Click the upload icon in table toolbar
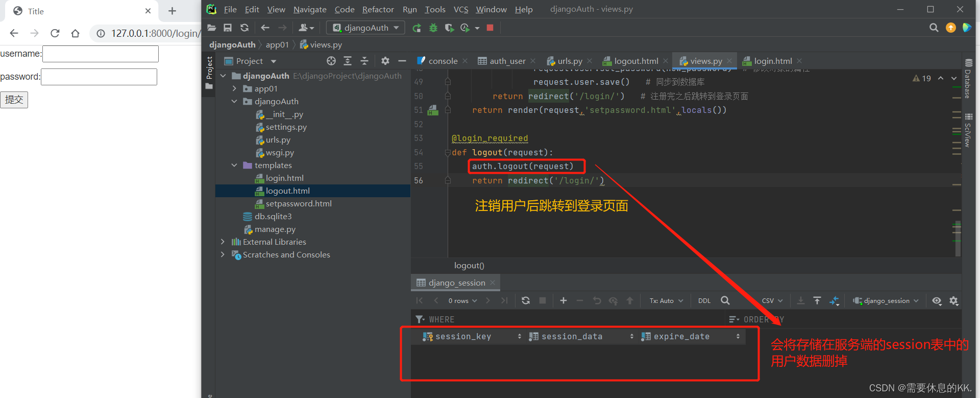 click(x=817, y=300)
